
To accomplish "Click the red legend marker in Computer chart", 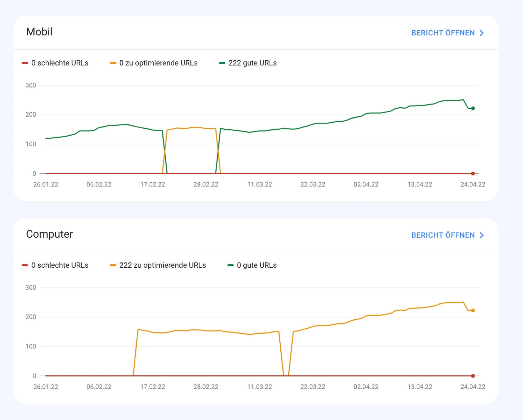I will (24, 265).
